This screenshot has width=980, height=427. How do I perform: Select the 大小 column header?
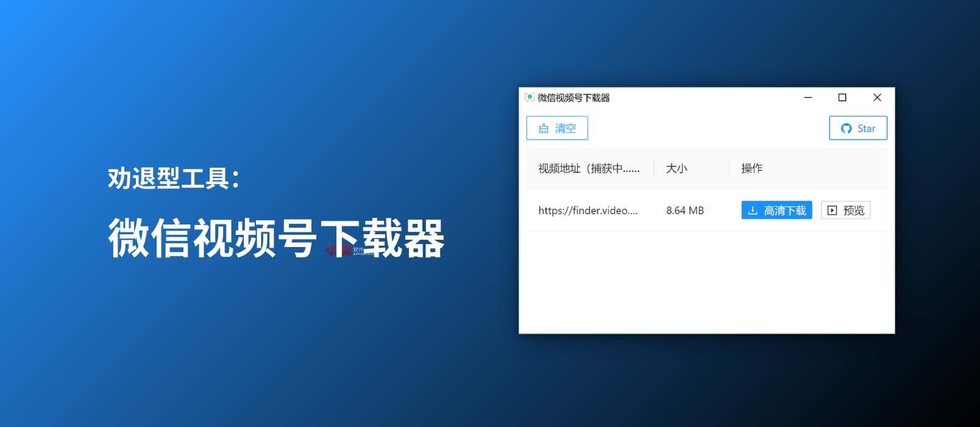(x=691, y=168)
